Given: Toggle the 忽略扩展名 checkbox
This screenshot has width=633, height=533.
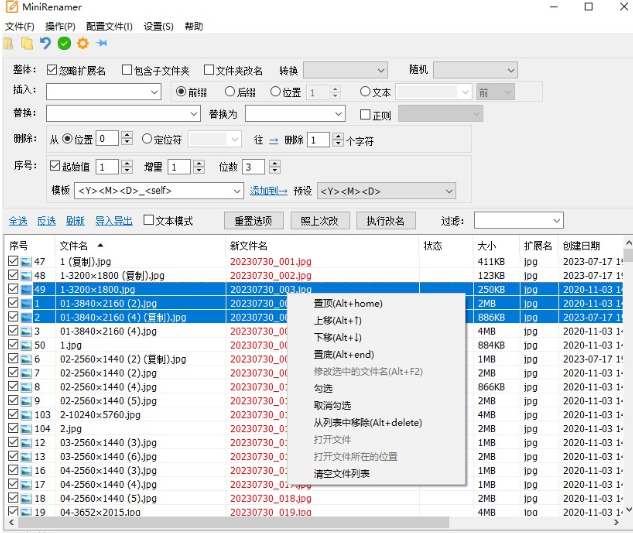Looking at the screenshot, I should (53, 70).
